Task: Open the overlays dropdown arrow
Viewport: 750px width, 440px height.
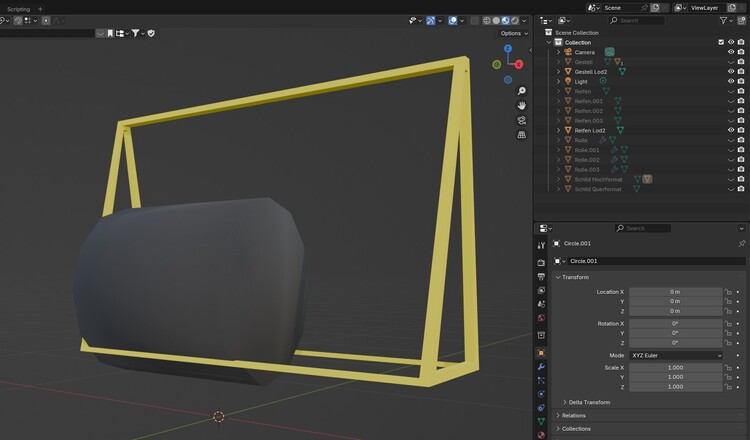Action: 462,21
